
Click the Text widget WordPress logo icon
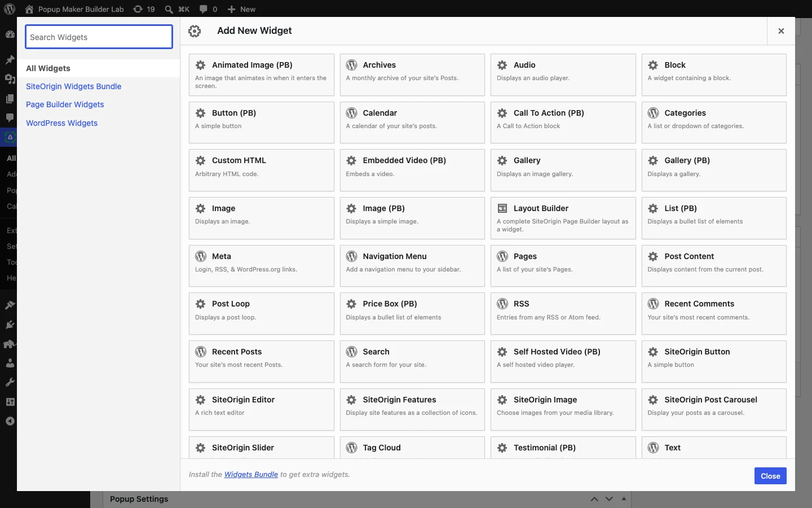pos(653,448)
